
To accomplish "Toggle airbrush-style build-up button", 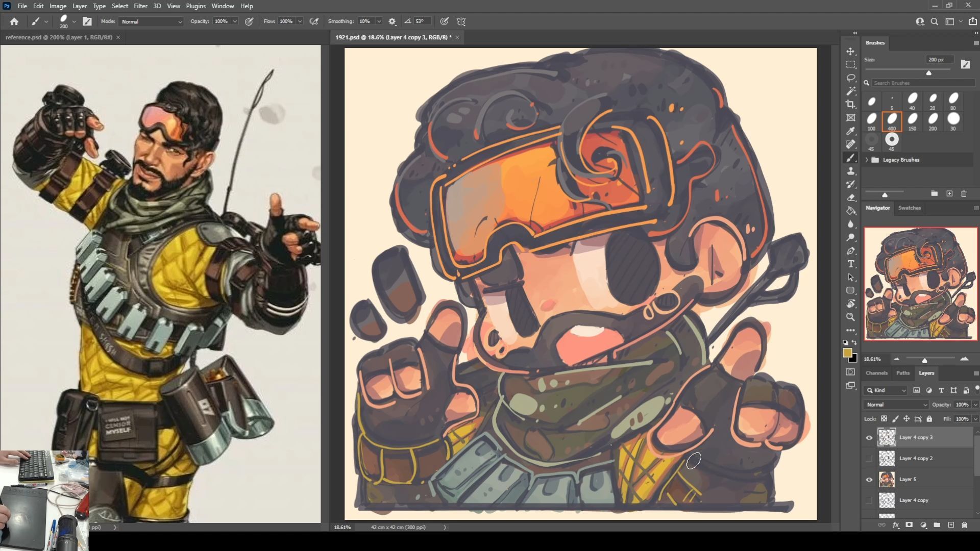I will (314, 21).
